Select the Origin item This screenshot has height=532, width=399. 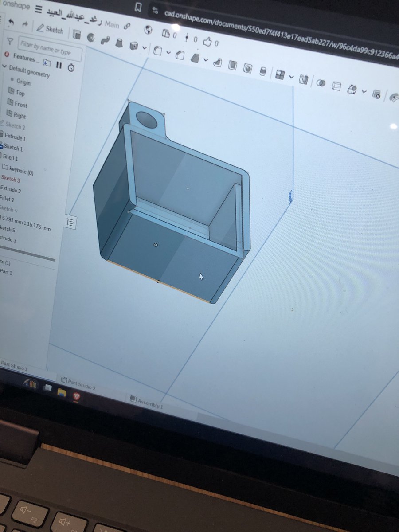click(x=24, y=82)
